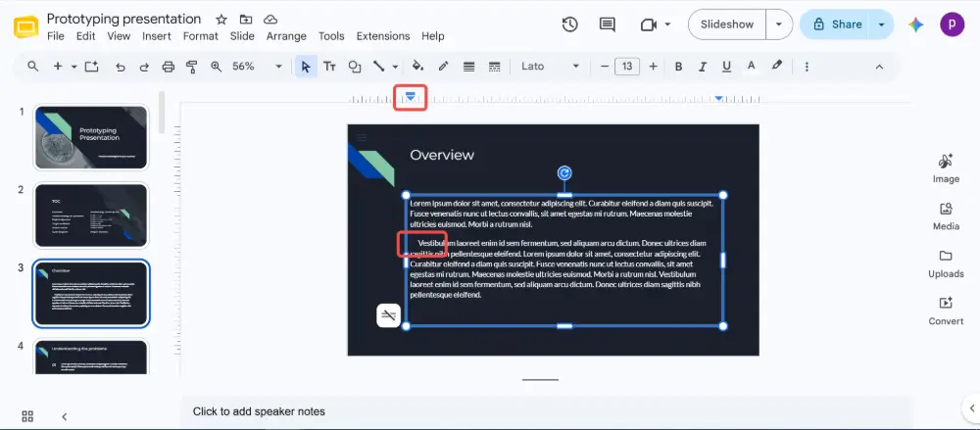Open version history clock icon
980x430 pixels.
(x=569, y=24)
